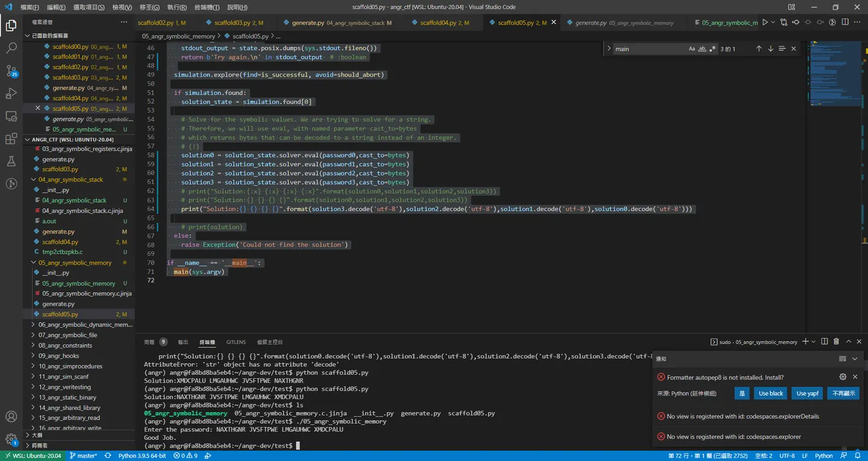Click the Use yapf button
Viewport: 868px width, 461px height.
tap(807, 393)
